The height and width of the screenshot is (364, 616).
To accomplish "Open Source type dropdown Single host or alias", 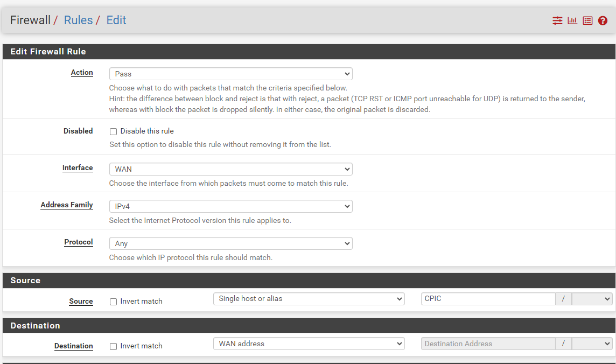I will 309,299.
